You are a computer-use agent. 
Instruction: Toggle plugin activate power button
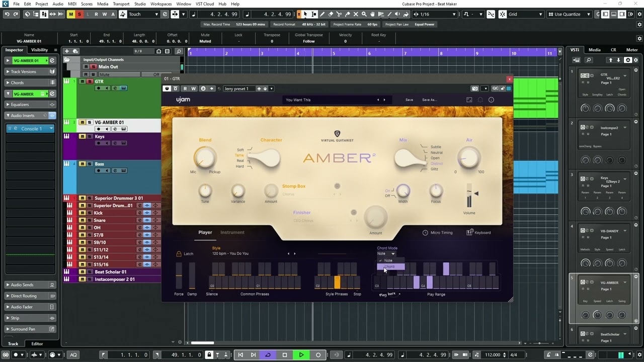[167, 88]
